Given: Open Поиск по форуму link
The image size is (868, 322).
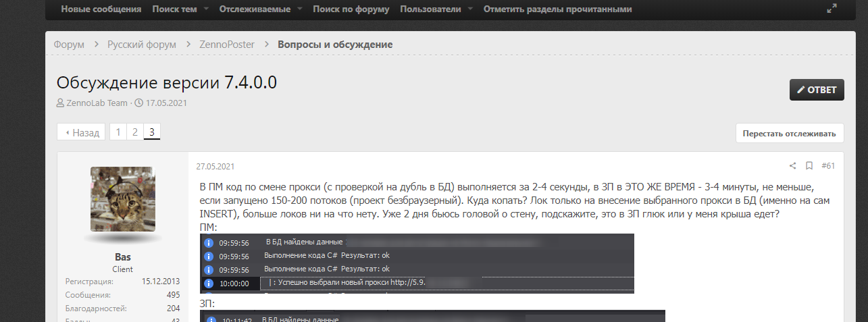Looking at the screenshot, I should 351,9.
